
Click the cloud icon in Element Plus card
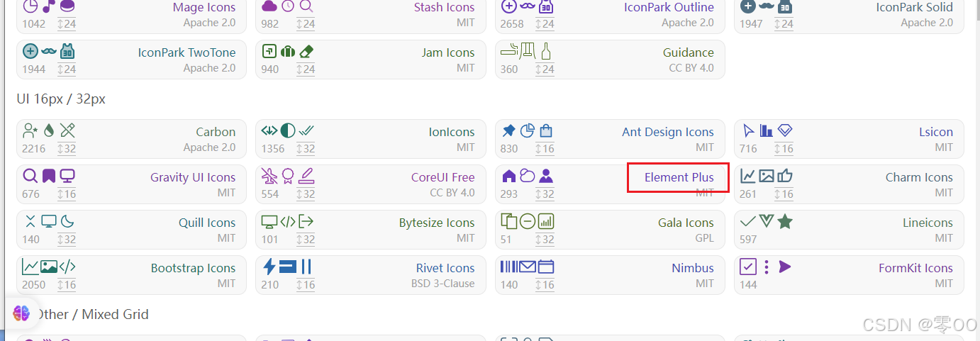tap(527, 176)
